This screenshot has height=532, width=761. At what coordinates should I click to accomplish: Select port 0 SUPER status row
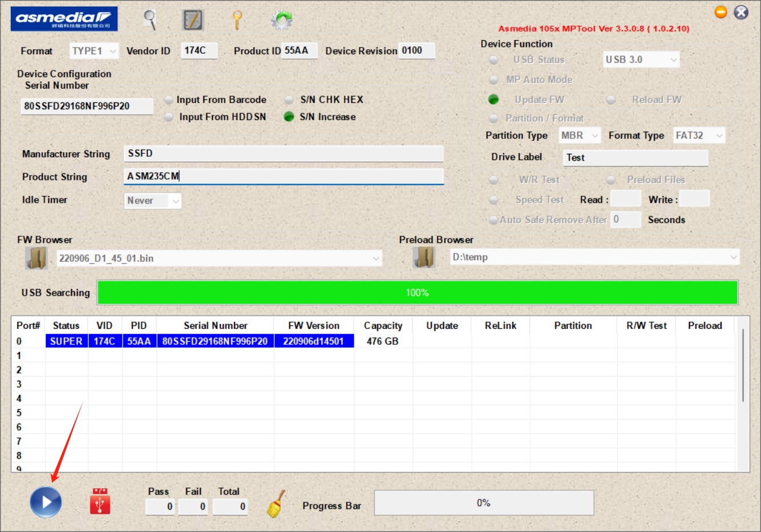66,341
